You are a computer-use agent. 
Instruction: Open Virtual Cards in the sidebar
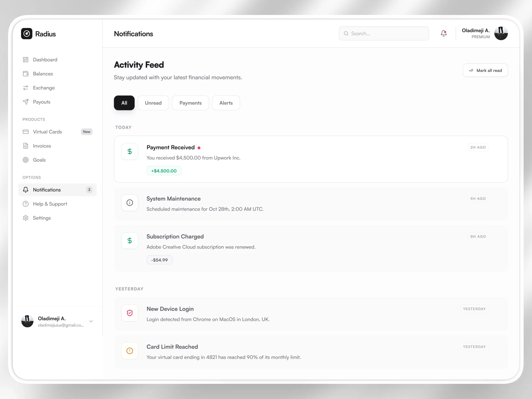click(x=47, y=132)
